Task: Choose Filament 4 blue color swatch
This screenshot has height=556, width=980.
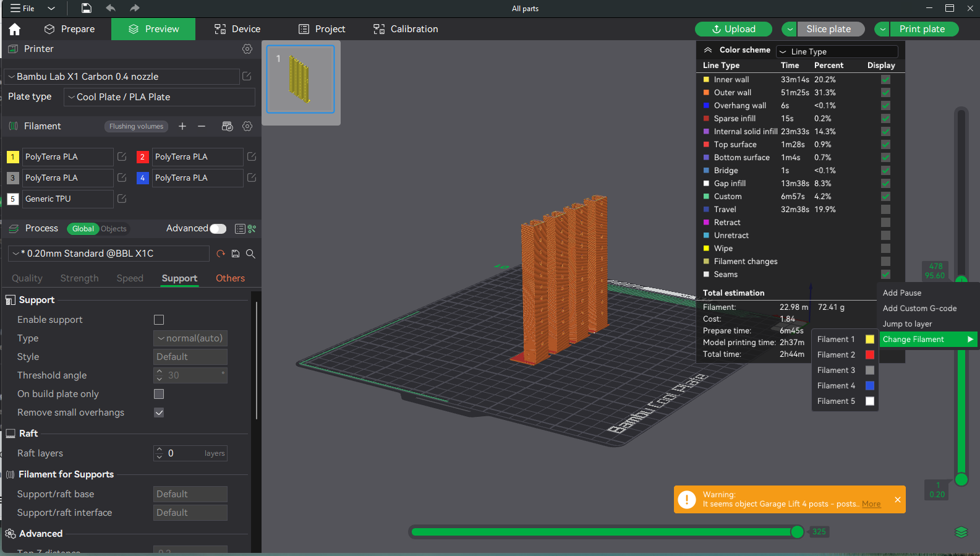Action: tap(870, 386)
